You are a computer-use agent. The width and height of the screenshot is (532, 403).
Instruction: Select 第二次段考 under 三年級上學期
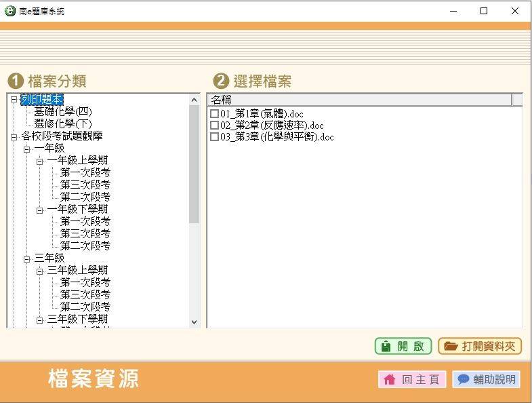85,307
